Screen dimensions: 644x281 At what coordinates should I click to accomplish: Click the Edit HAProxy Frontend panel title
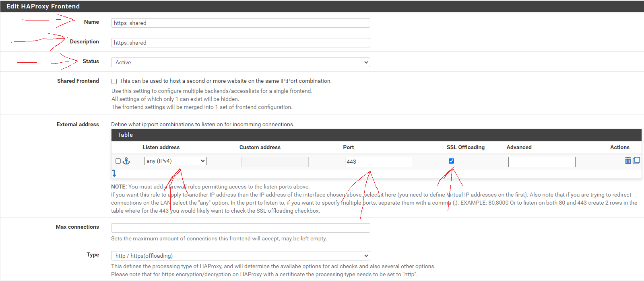pyautogui.click(x=43, y=6)
